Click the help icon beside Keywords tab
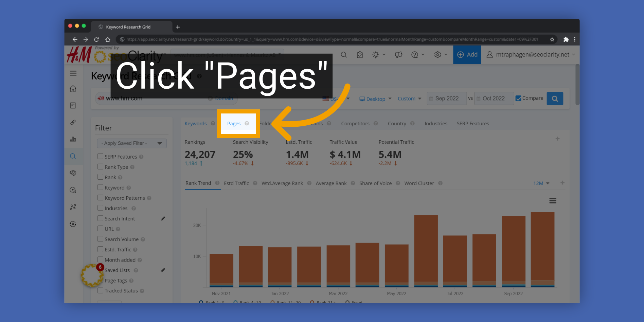This screenshot has width=644, height=322. [x=213, y=124]
